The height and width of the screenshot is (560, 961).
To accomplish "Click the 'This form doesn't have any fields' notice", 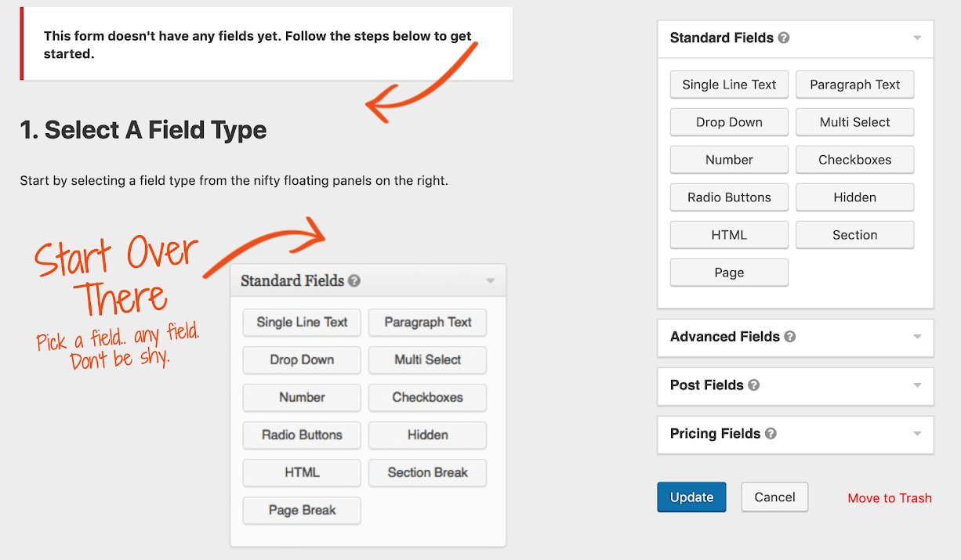I will click(267, 45).
